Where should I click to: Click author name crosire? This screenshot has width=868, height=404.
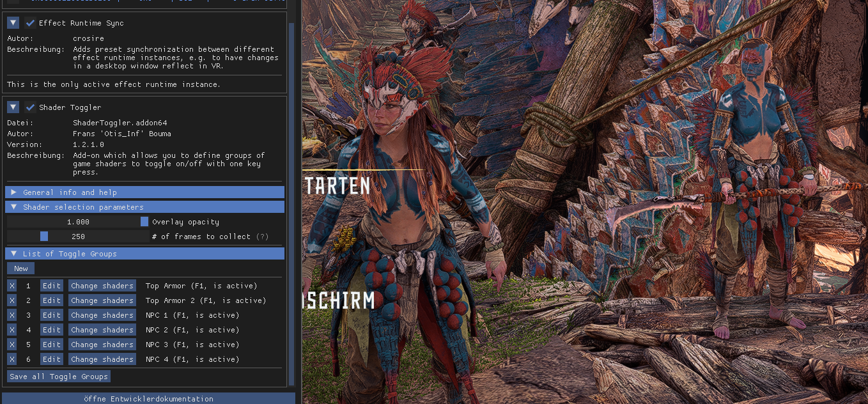pos(88,38)
